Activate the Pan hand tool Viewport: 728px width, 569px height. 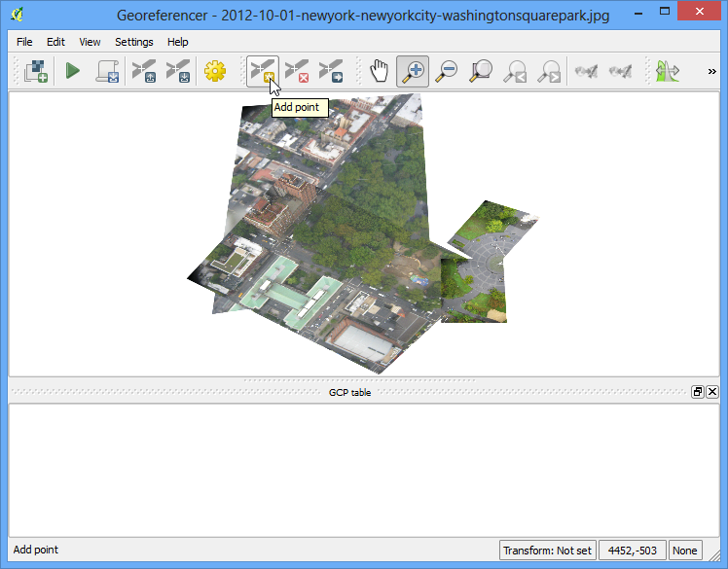point(379,71)
